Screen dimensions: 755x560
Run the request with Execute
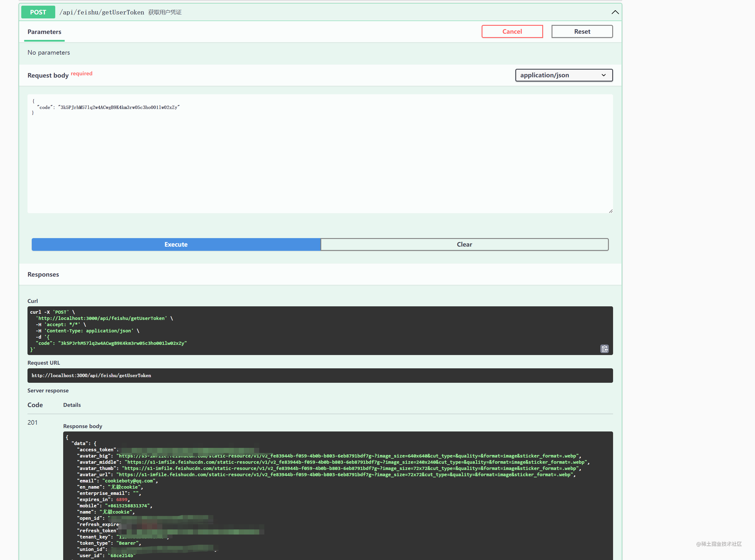[x=176, y=244]
